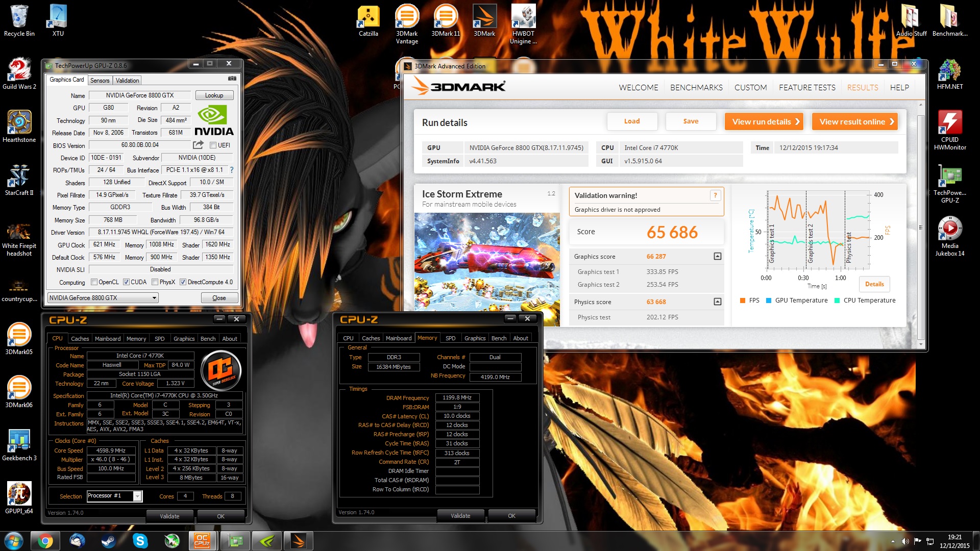Click OK in the right CPU-Z memory window

coord(511,516)
